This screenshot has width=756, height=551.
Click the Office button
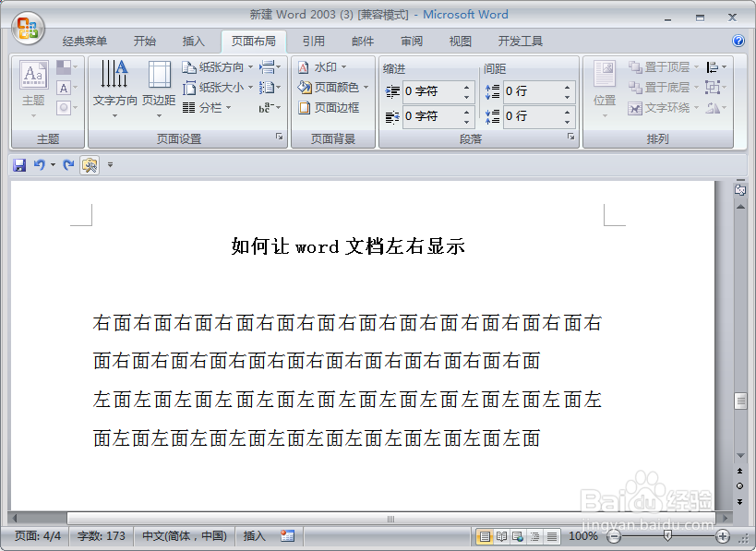27,27
